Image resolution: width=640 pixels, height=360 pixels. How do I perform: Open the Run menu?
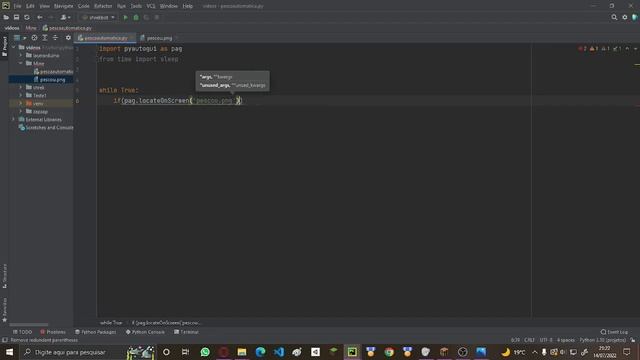[x=121, y=6]
